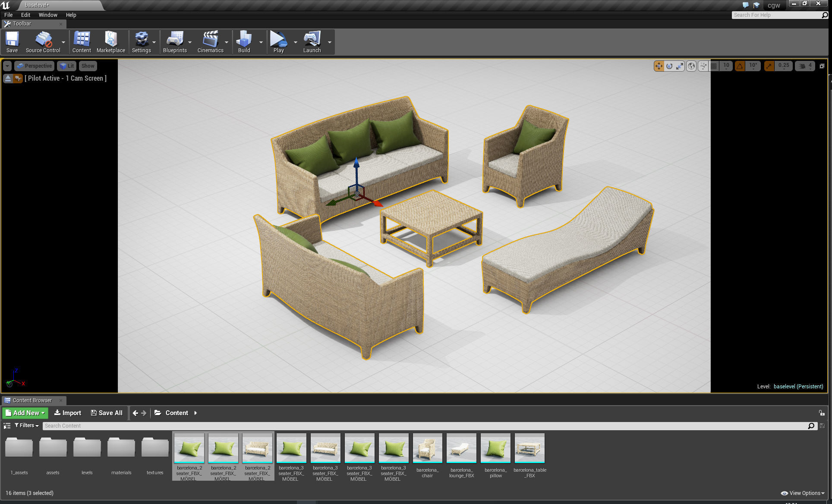Click the Import button
Image resolution: width=832 pixels, height=504 pixels.
click(67, 413)
